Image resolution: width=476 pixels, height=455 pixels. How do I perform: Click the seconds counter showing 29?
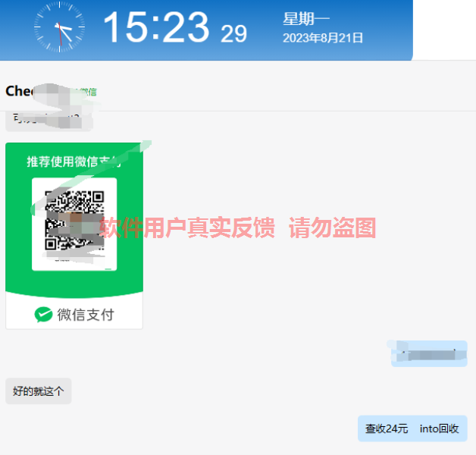(233, 33)
